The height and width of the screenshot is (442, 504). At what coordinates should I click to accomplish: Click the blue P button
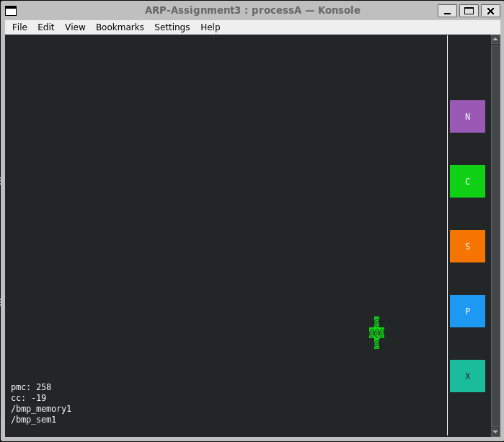(x=467, y=311)
